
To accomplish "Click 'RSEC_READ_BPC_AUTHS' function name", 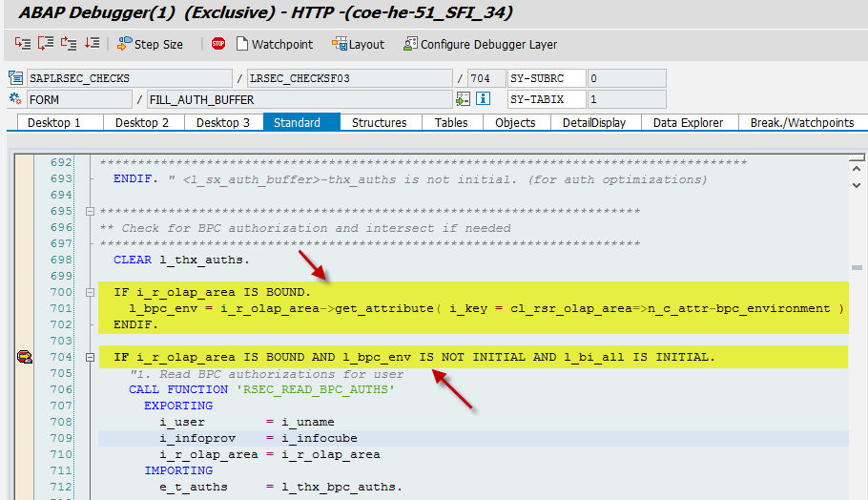I will [316, 390].
